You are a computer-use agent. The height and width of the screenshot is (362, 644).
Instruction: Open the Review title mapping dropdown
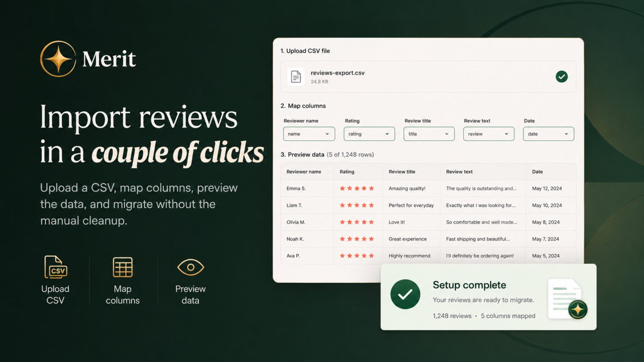pos(429,134)
